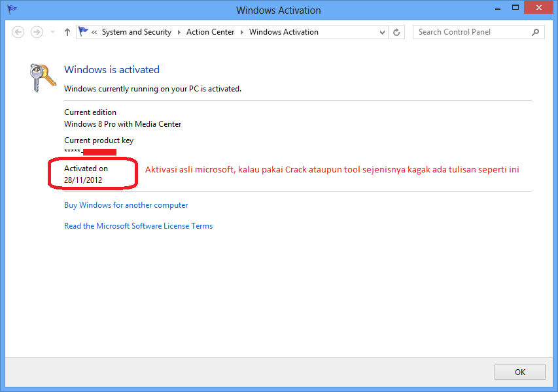The width and height of the screenshot is (558, 392).
Task: Minimize the Windows Activation window
Action: click(498, 8)
